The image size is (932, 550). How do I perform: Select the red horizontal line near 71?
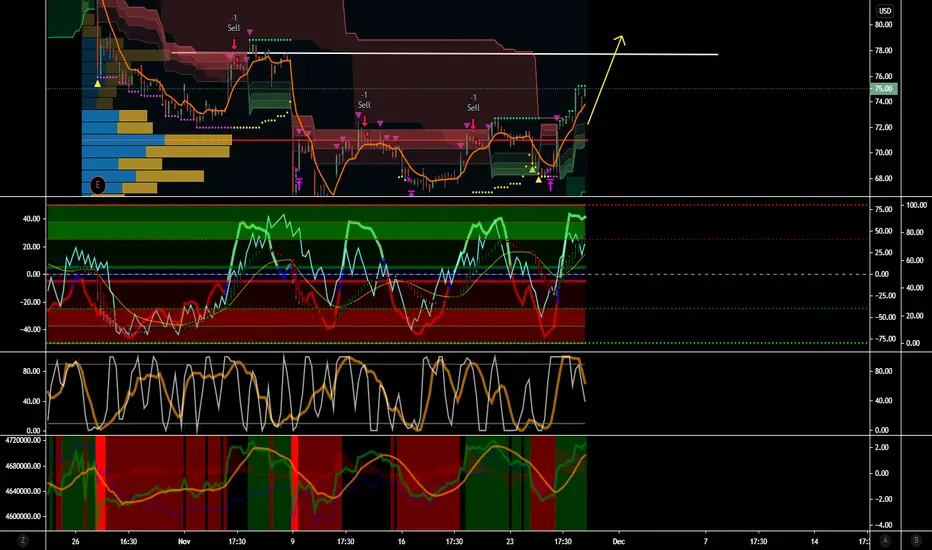tap(410, 140)
